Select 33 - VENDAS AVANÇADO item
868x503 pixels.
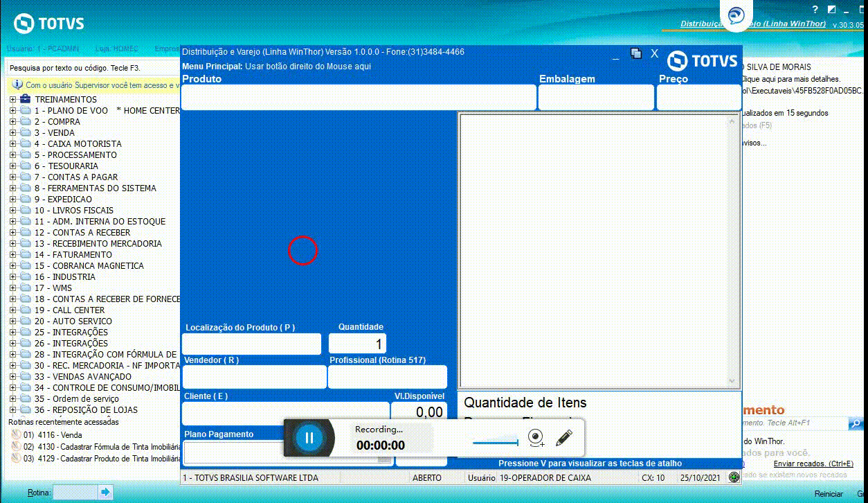click(x=83, y=376)
